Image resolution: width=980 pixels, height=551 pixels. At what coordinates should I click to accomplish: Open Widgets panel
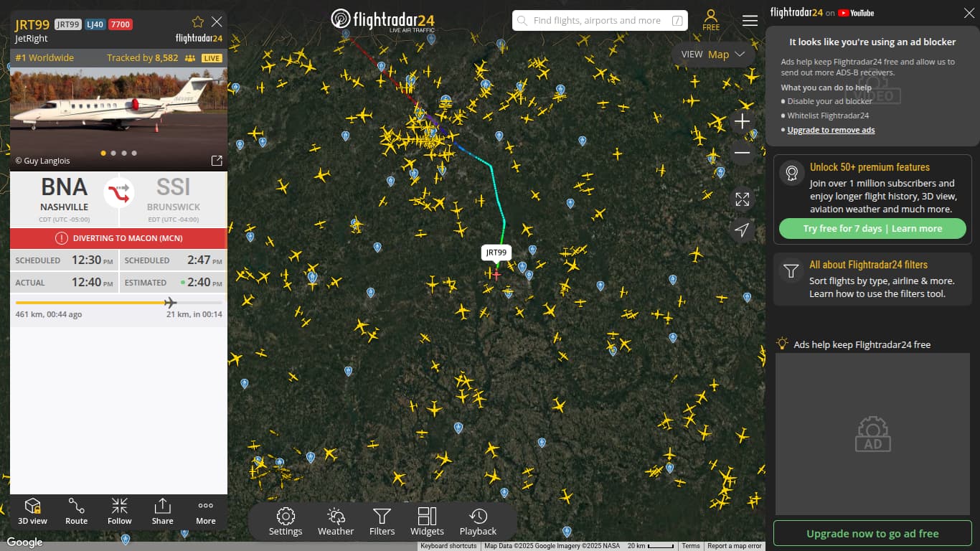[427, 522]
